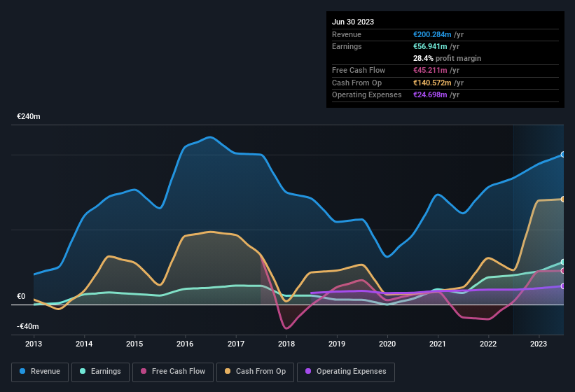Click the €0 y-axis label
575x392 pixels.
[21, 296]
